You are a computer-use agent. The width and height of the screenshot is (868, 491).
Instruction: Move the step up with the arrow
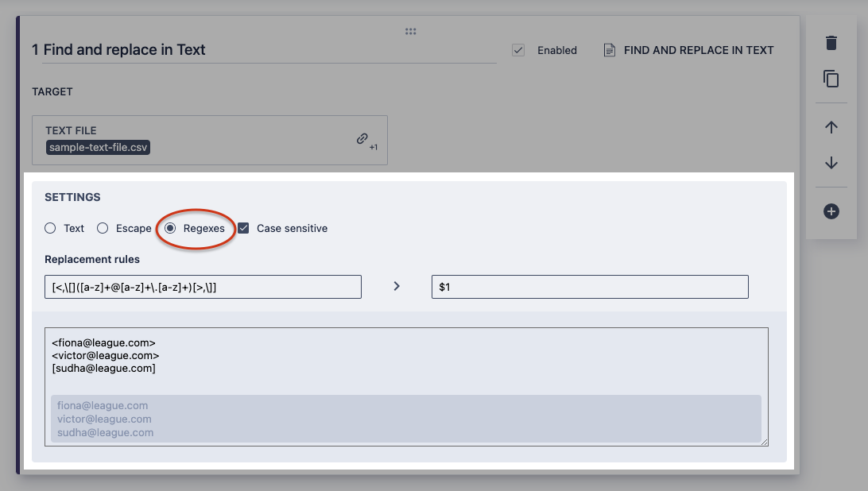pos(831,127)
